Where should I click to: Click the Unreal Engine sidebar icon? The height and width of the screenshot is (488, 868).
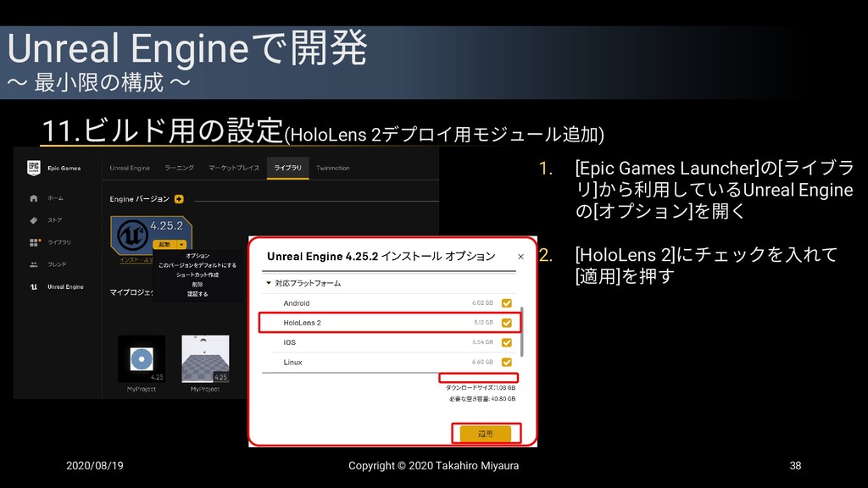[x=34, y=286]
